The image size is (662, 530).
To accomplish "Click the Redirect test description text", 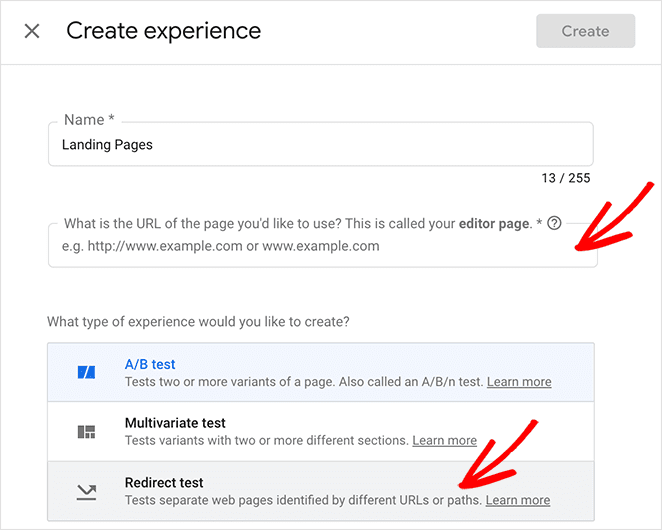I will 303,500.
